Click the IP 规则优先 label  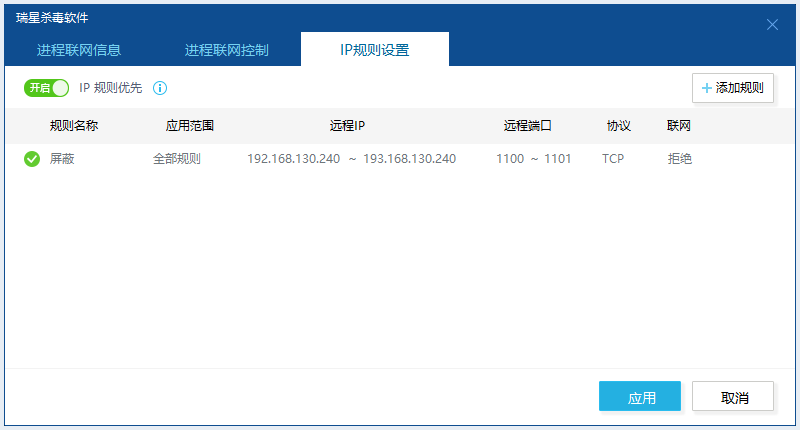[x=110, y=88]
